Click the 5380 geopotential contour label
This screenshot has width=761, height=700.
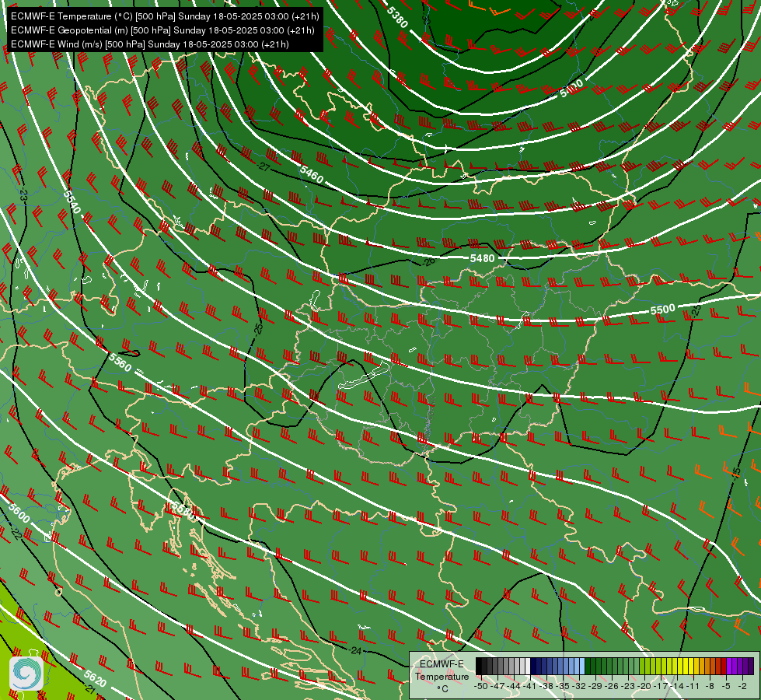[x=397, y=17]
